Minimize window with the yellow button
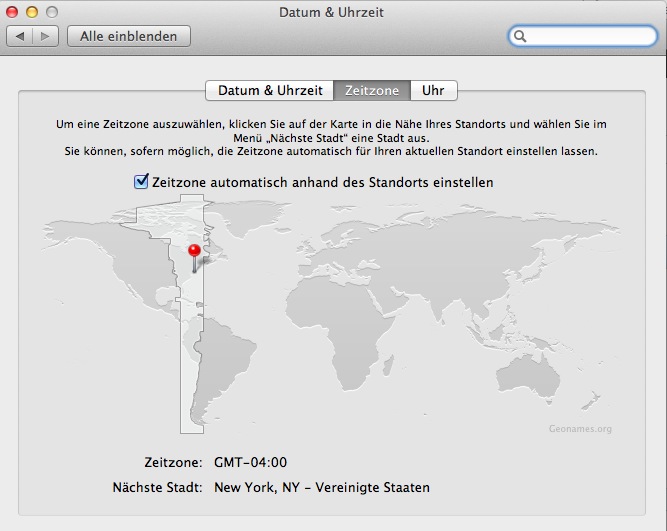 click(32, 12)
